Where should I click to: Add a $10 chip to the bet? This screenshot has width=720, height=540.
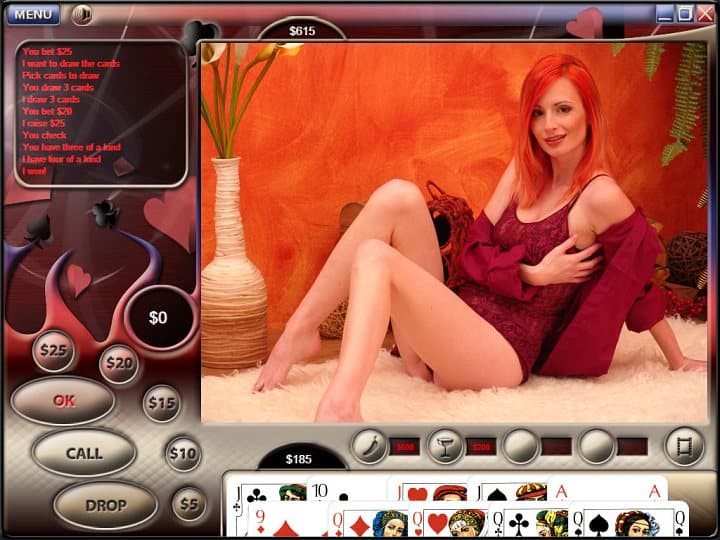(x=183, y=454)
